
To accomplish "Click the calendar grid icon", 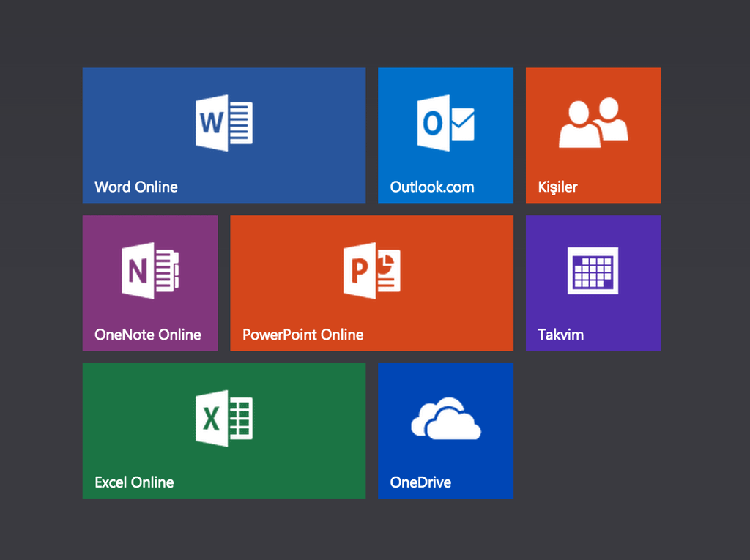I will click(593, 271).
